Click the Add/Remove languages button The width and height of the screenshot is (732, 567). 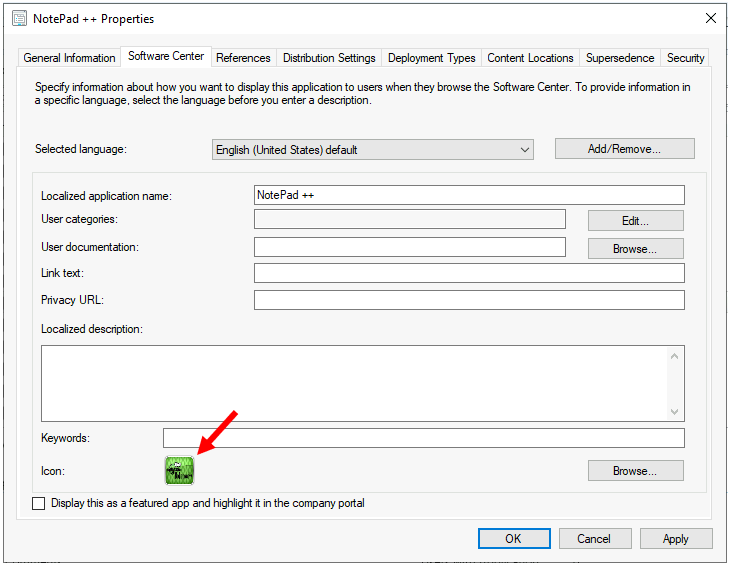coord(624,149)
